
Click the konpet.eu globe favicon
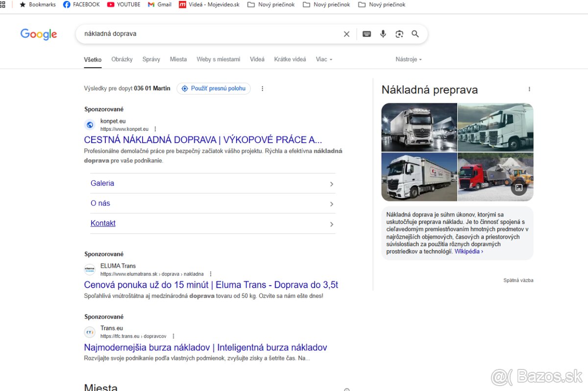[x=90, y=125]
